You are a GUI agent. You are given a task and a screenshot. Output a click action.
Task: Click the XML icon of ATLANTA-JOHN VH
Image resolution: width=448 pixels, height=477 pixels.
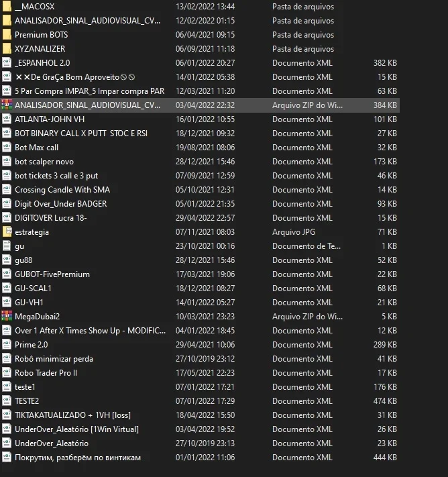pyautogui.click(x=7, y=119)
